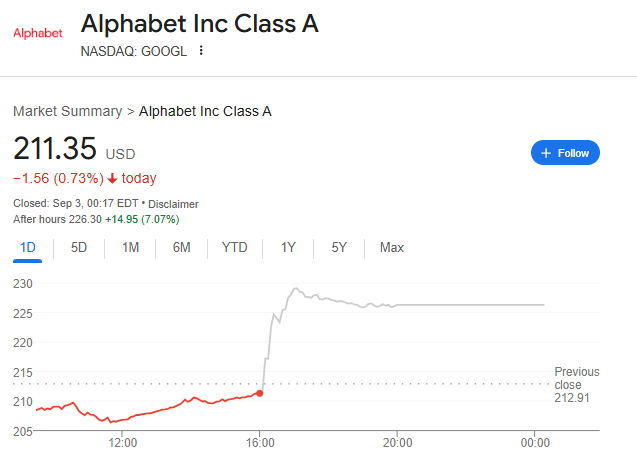This screenshot has width=637, height=460.
Task: Click the Alphabet logo icon
Action: [x=36, y=33]
